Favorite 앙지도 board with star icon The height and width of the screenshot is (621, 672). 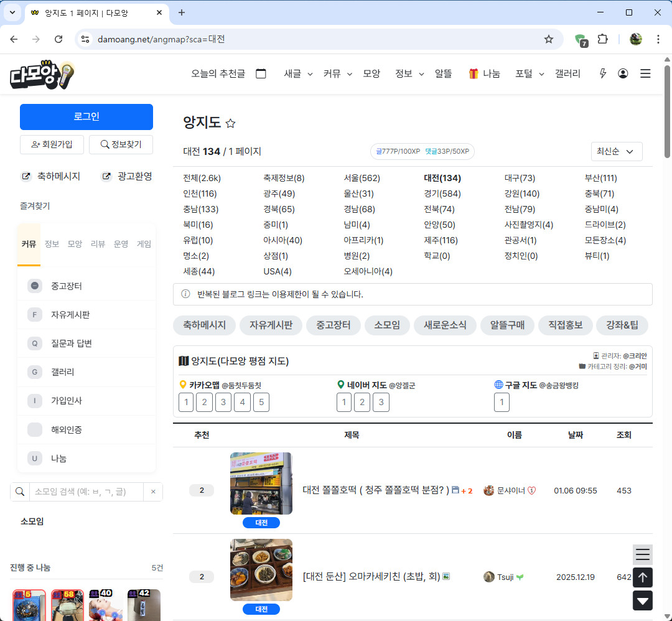coord(230,123)
